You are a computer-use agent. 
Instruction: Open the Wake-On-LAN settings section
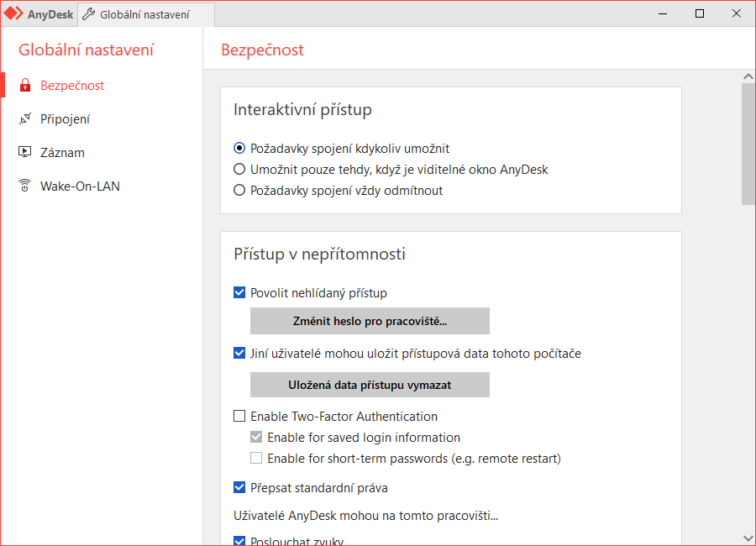point(80,186)
